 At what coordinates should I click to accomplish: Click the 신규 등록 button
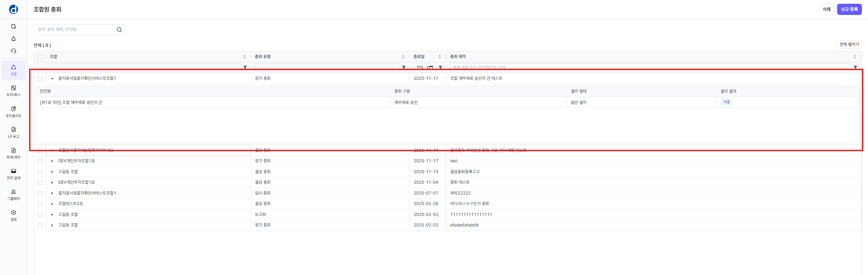tap(849, 9)
